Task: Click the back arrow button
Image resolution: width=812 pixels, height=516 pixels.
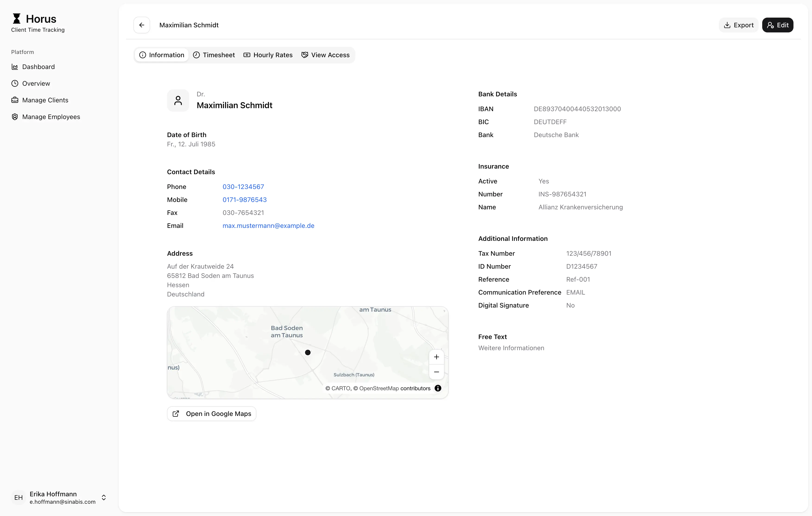Action: pyautogui.click(x=142, y=25)
